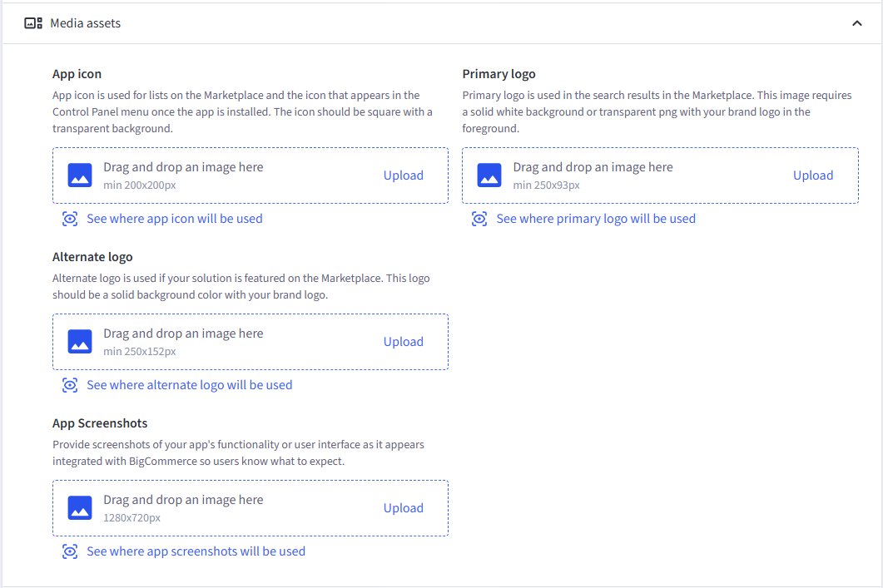Open "See where app screenshots will be used"

(x=196, y=551)
